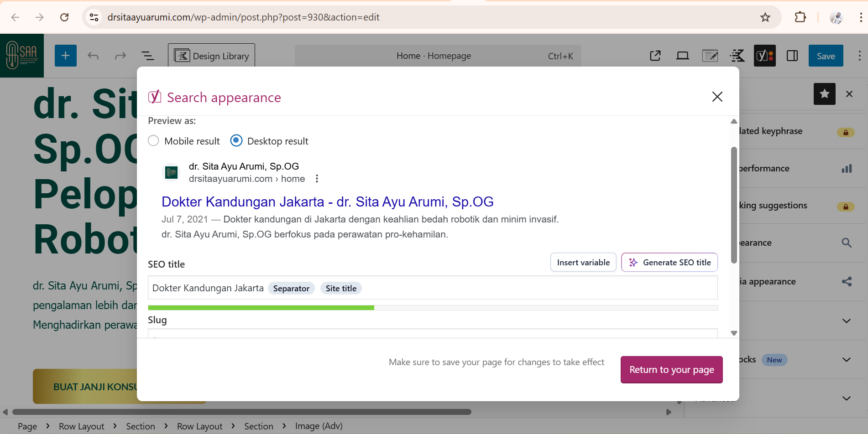
Task: Click the SAA site logo in the editor
Action: pos(22,56)
